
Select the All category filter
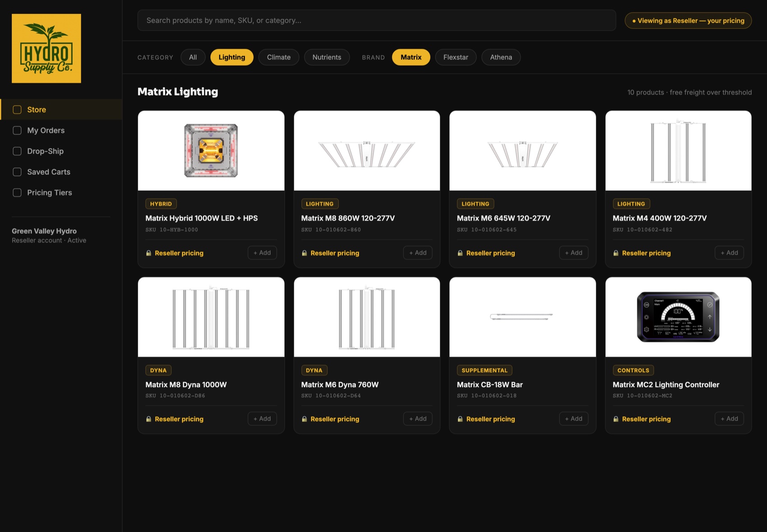(x=193, y=57)
